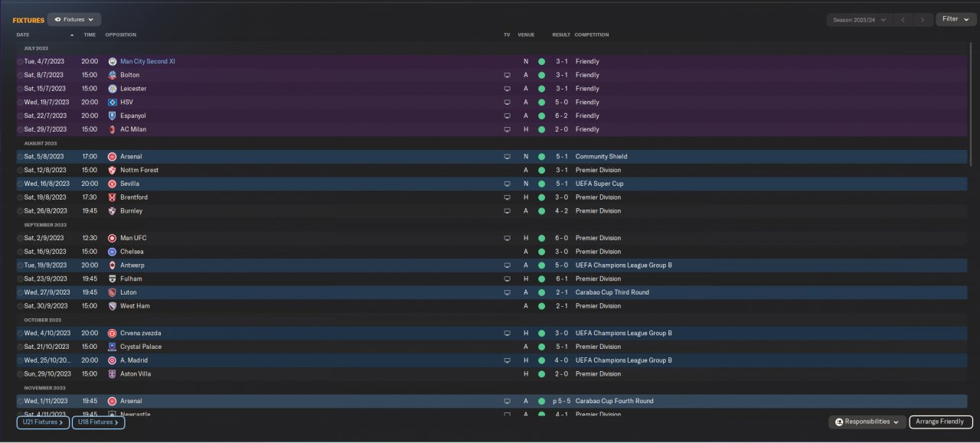Click the green win indicator for Burnley
980x443 pixels.
point(541,211)
